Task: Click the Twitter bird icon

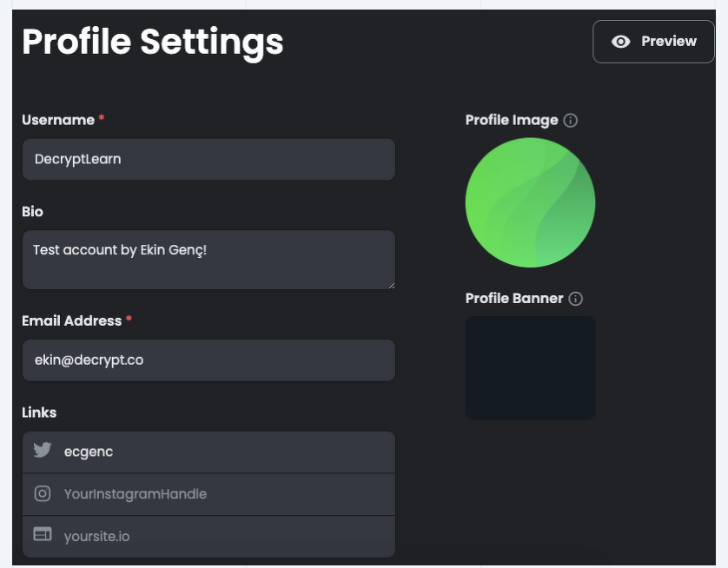Action: tap(43, 450)
